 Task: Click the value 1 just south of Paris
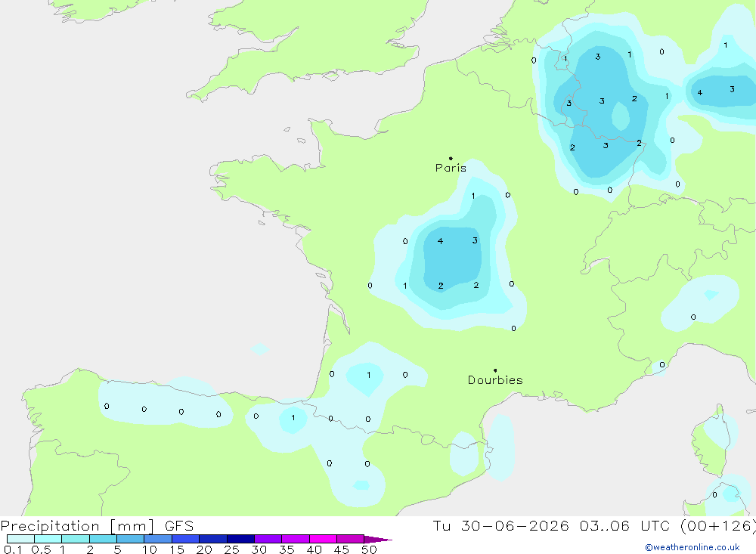pos(473,196)
